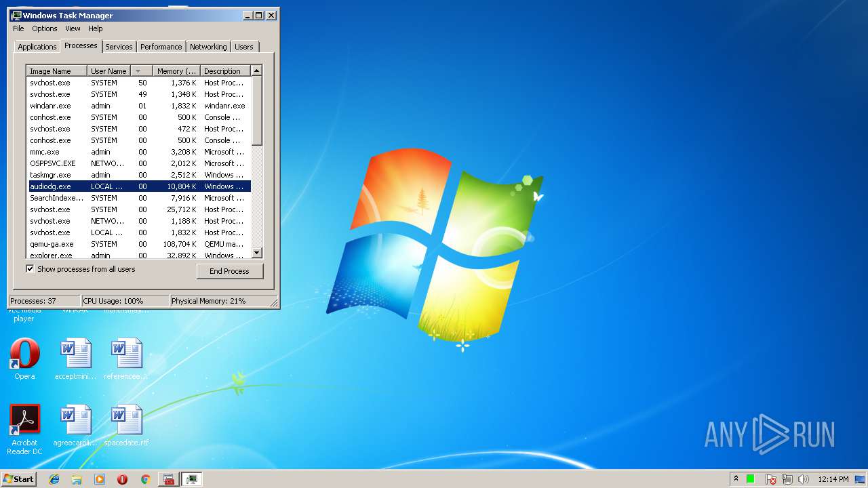Viewport: 868px width, 488px height.
Task: Launch Google Chrome from the taskbar
Action: [x=145, y=479]
